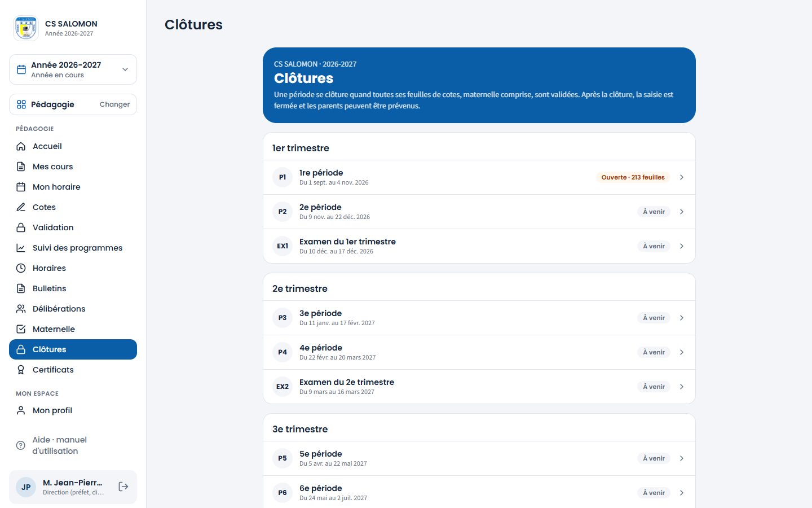Screen dimensions: 812x508
Task: Click the Changer button
Action: pyautogui.click(x=114, y=104)
